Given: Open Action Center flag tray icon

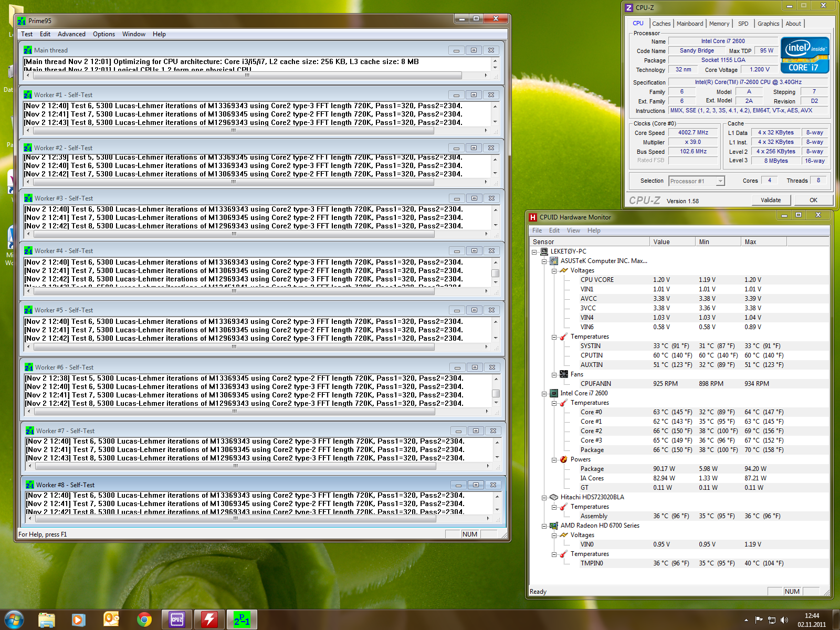Looking at the screenshot, I should tap(759, 620).
